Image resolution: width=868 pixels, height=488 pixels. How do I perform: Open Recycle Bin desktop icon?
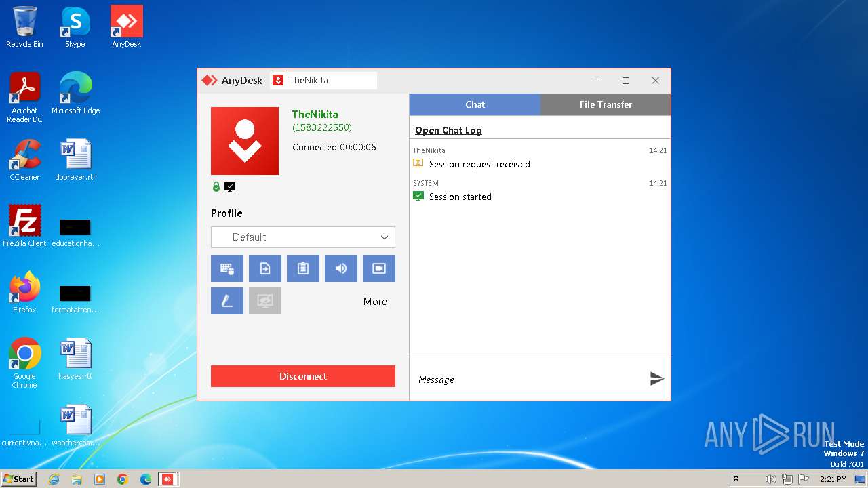pos(24,27)
